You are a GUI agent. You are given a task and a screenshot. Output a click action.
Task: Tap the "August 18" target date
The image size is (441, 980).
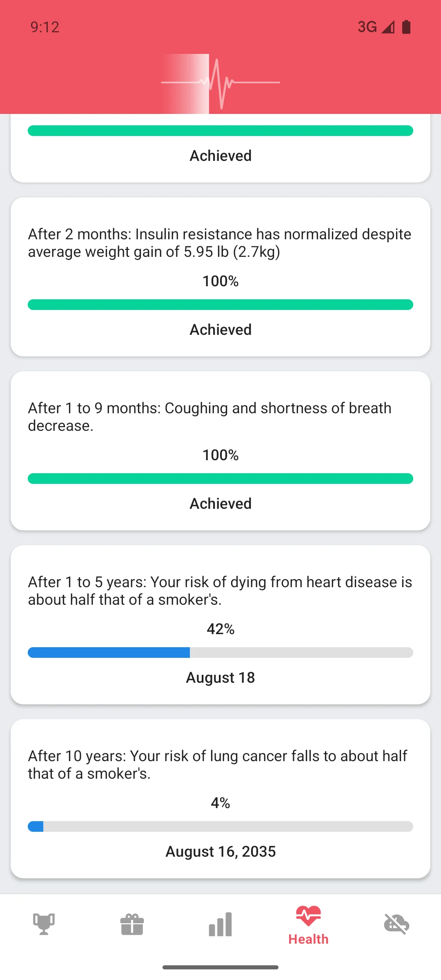pyautogui.click(x=220, y=678)
